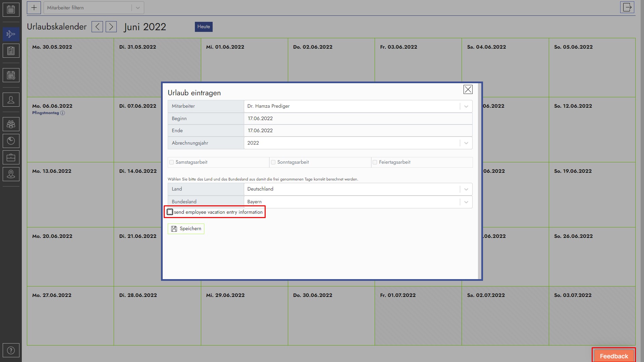The width and height of the screenshot is (644, 362).
Task: Tick the Sonntagsarbeit checkbox
Action: [x=273, y=162]
